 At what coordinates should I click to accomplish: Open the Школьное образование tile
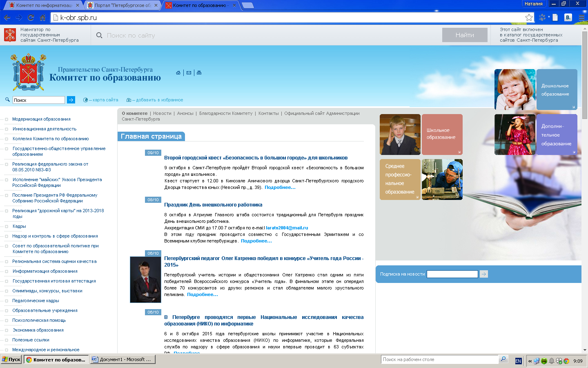(x=442, y=134)
